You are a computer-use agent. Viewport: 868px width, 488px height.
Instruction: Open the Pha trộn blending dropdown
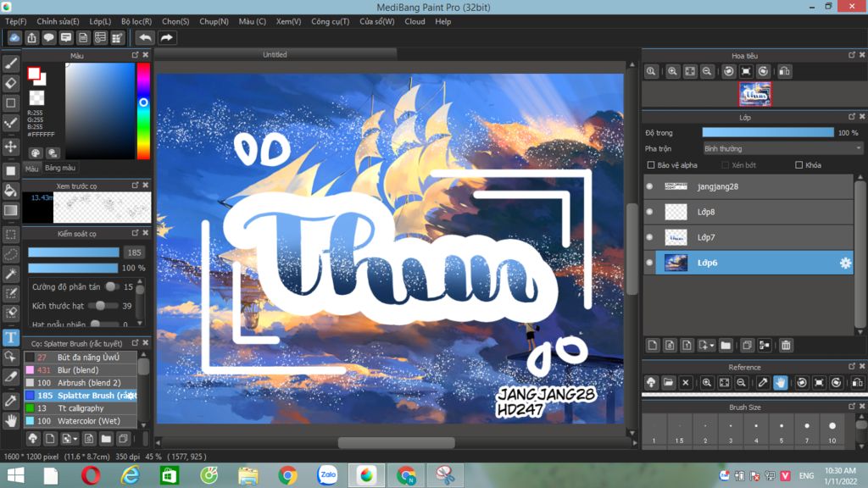click(x=782, y=149)
